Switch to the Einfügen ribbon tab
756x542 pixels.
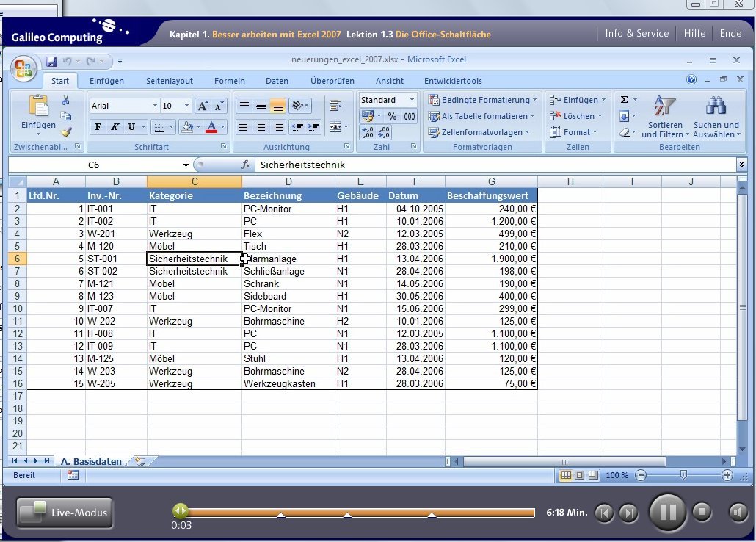click(x=106, y=81)
